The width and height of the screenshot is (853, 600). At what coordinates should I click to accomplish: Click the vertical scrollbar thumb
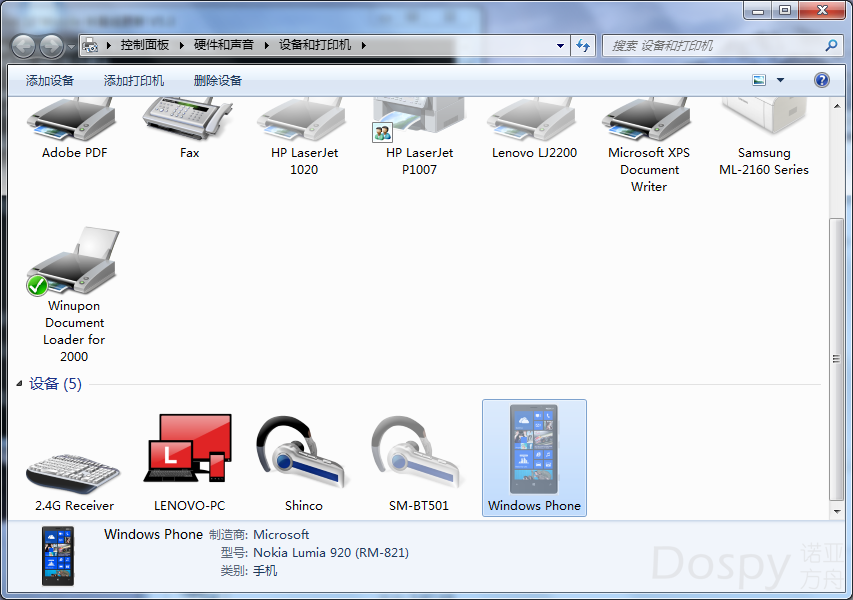pyautogui.click(x=836, y=358)
